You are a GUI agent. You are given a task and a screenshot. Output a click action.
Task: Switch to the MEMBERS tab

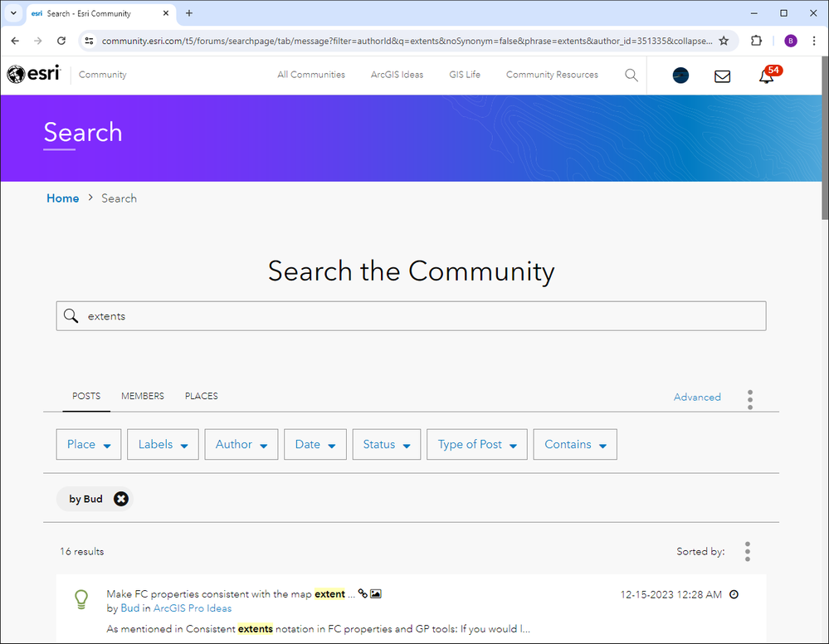point(143,396)
